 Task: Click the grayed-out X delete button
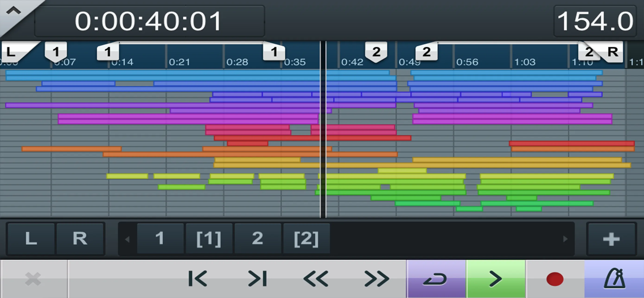point(33,279)
